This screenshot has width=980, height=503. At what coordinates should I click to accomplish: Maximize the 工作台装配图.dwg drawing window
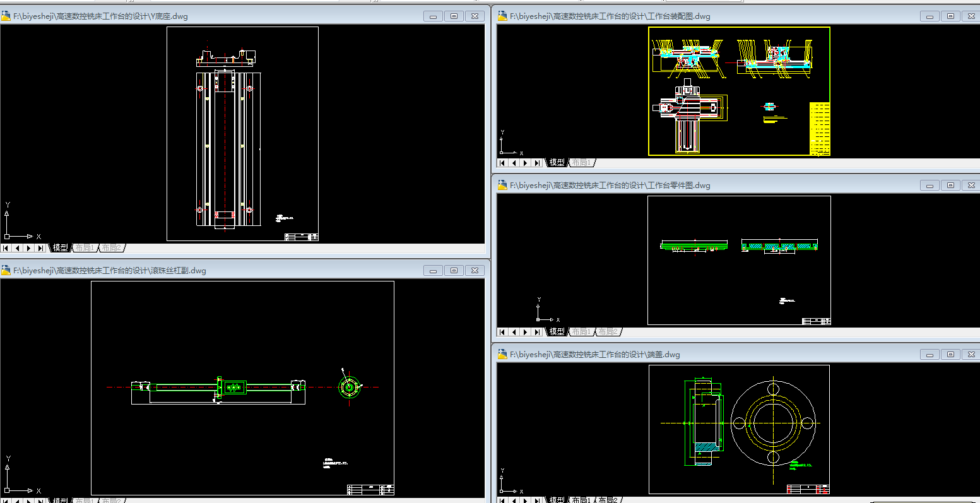coord(951,16)
